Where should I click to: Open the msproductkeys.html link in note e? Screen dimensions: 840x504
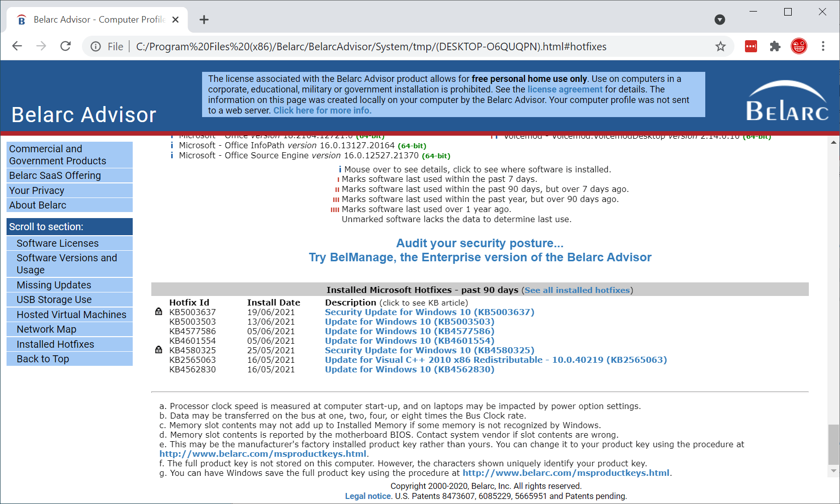coord(262,454)
